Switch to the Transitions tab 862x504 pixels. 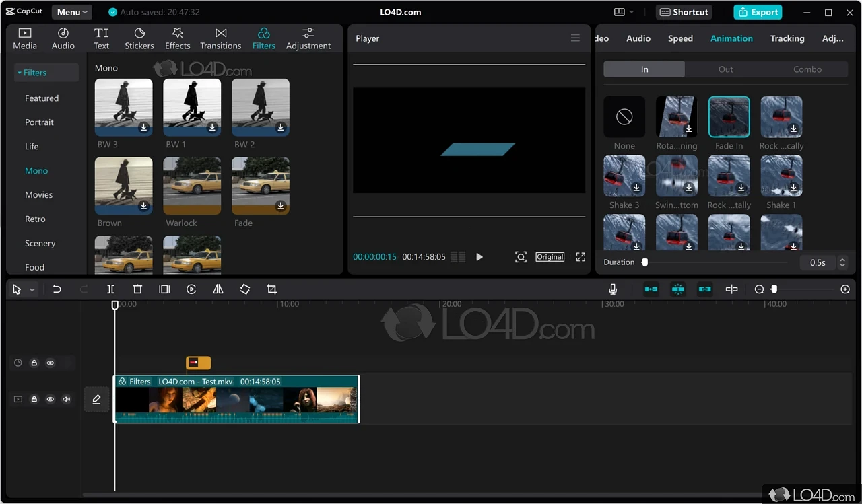(221, 39)
